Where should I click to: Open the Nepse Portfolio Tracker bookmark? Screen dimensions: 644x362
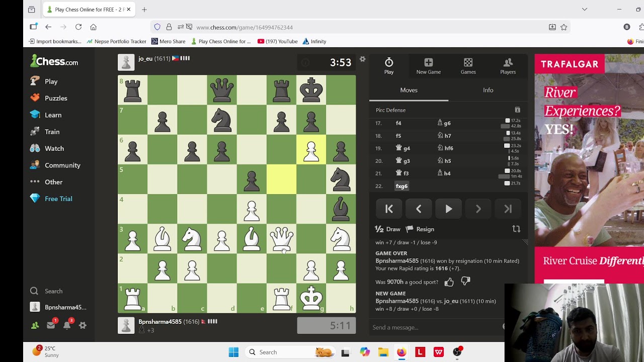[116, 41]
